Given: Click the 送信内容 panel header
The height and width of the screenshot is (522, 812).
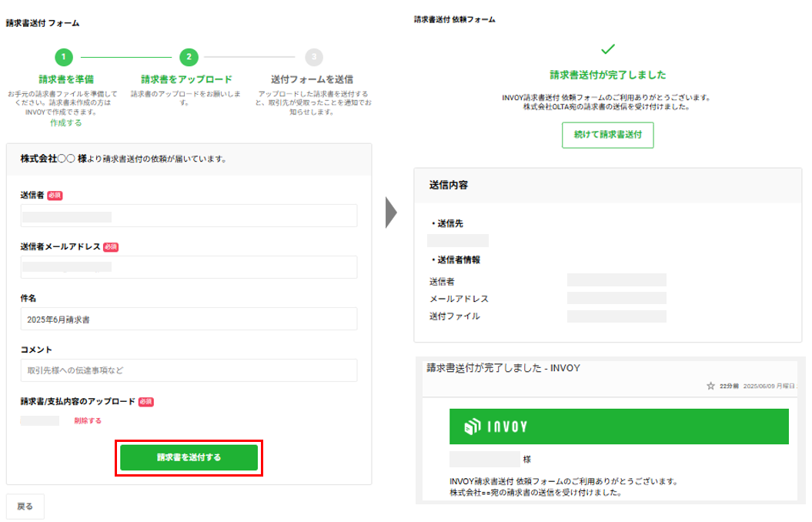Looking at the screenshot, I should (x=608, y=185).
